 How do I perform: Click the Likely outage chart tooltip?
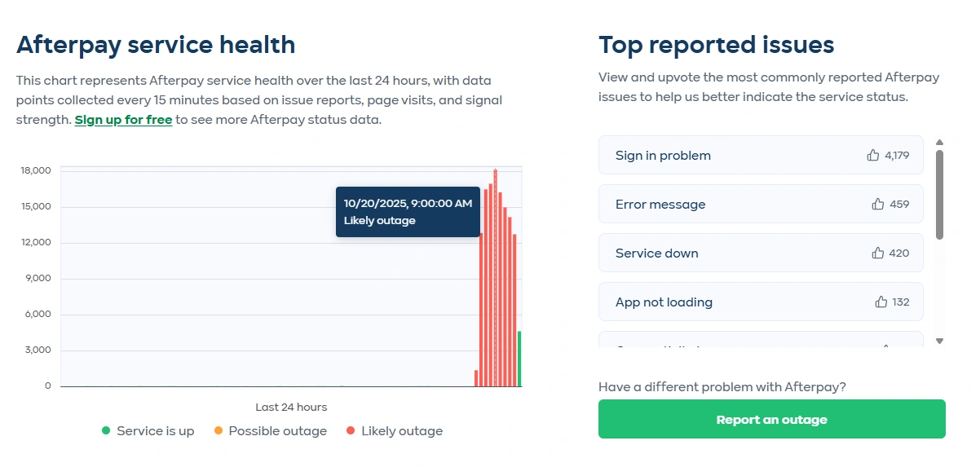(x=408, y=212)
